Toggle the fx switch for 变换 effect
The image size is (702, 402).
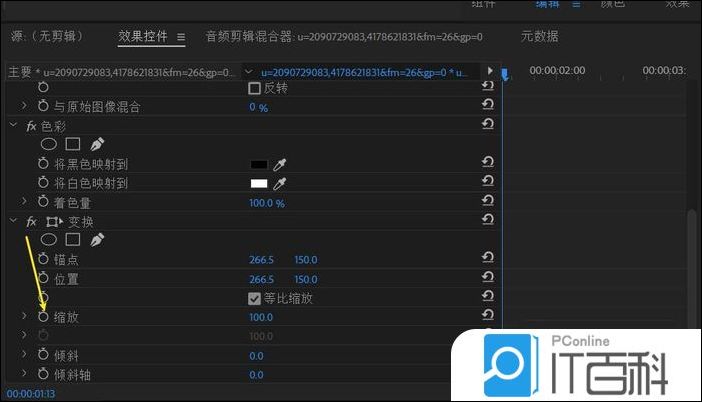pos(31,222)
